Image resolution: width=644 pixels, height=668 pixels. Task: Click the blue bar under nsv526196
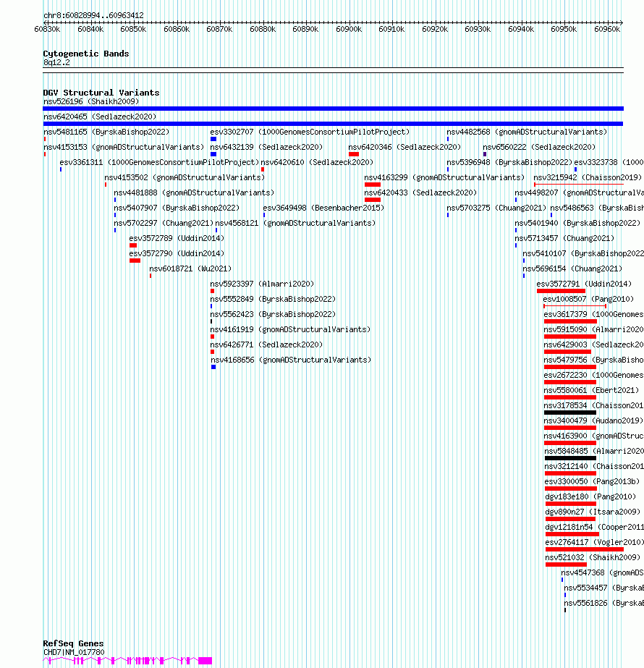[x=333, y=109]
